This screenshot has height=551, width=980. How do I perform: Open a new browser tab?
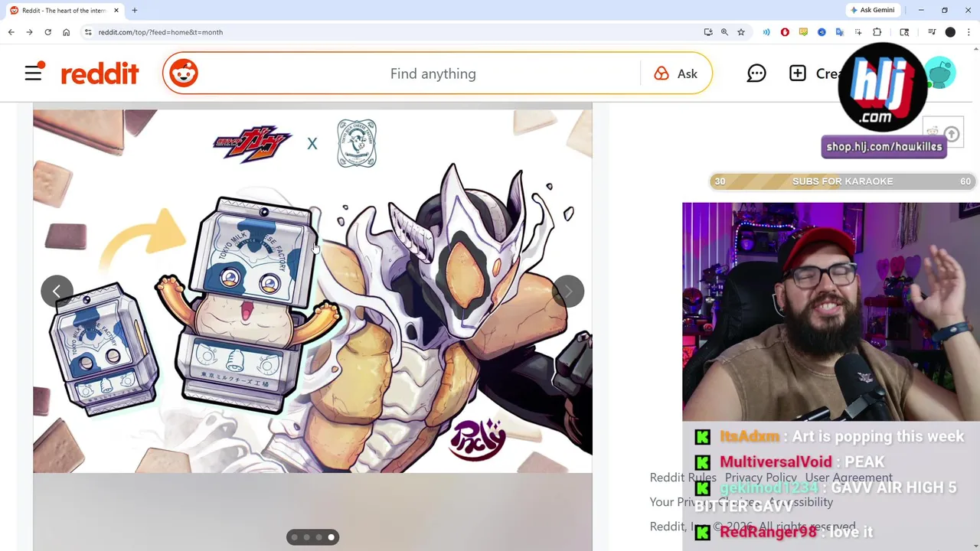135,10
